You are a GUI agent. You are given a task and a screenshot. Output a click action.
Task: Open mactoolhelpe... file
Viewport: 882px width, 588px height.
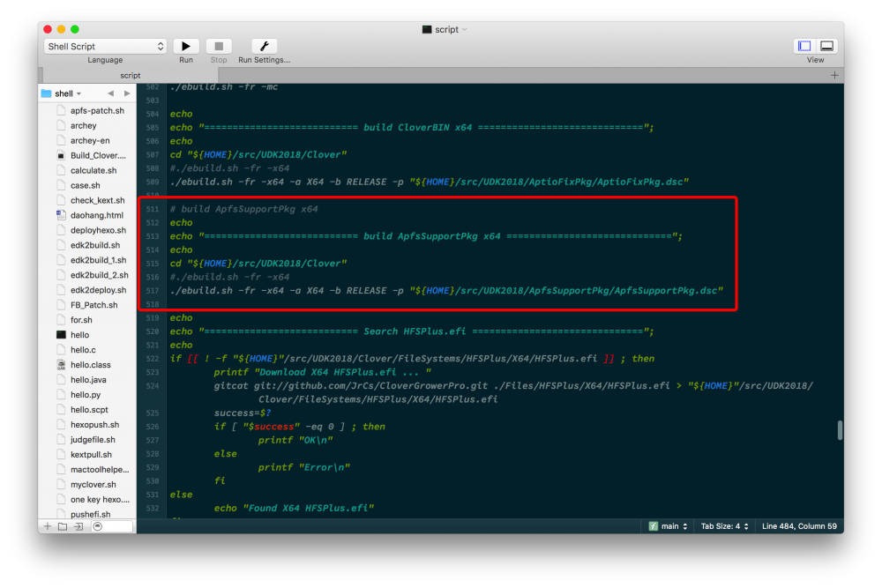pyautogui.click(x=99, y=469)
